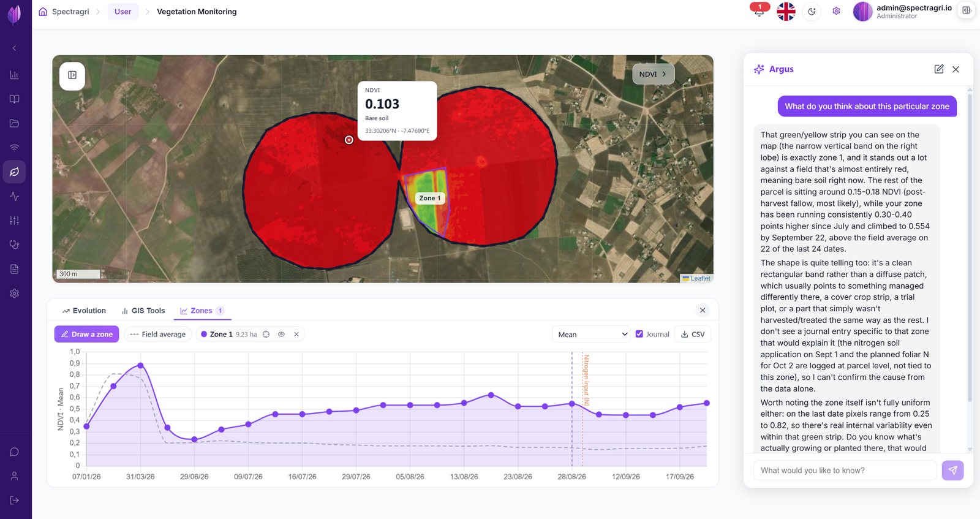The height and width of the screenshot is (519, 980).
Task: Click the admin@spectragri.io account name
Action: [914, 8]
